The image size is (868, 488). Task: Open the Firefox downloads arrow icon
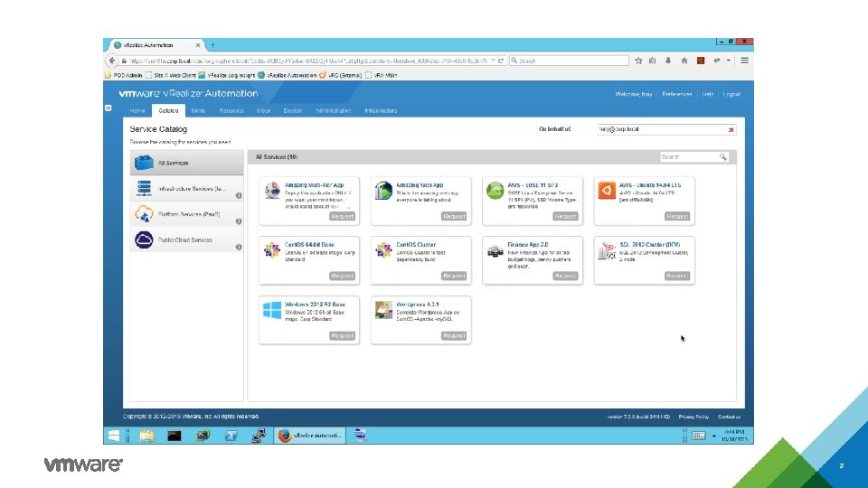[668, 61]
